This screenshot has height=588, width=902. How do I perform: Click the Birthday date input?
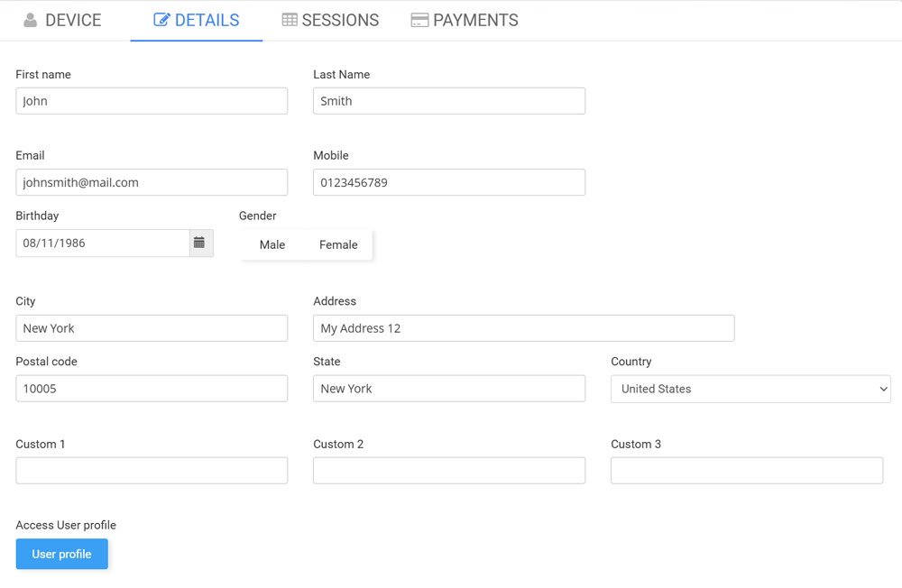(102, 243)
